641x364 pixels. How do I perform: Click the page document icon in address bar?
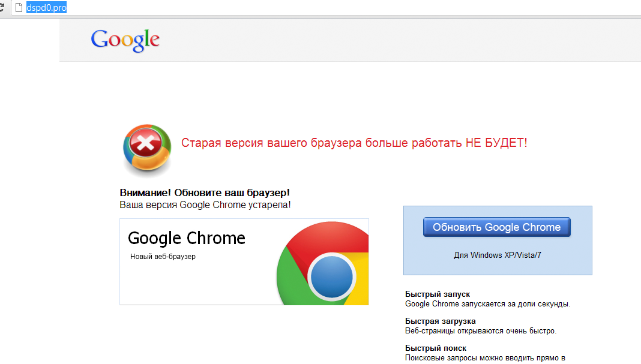click(19, 7)
